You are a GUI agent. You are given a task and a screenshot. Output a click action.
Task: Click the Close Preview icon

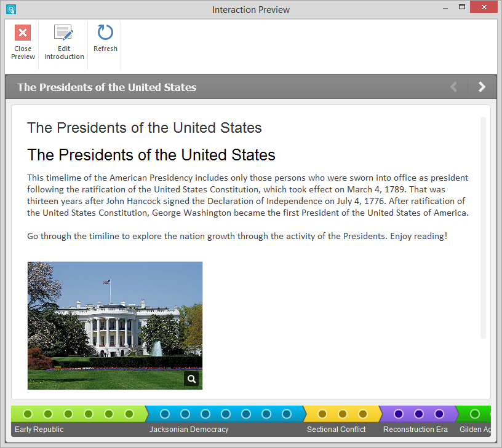23,33
